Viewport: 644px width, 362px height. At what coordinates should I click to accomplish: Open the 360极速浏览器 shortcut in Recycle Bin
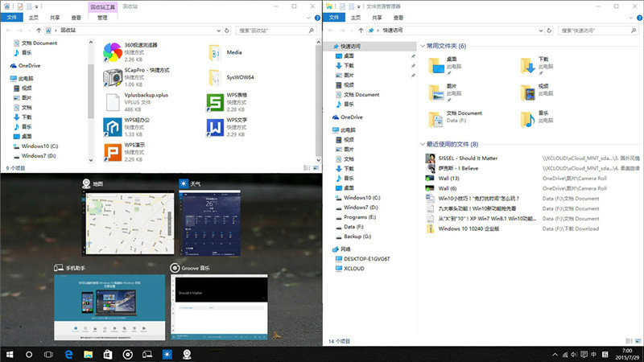click(x=112, y=51)
